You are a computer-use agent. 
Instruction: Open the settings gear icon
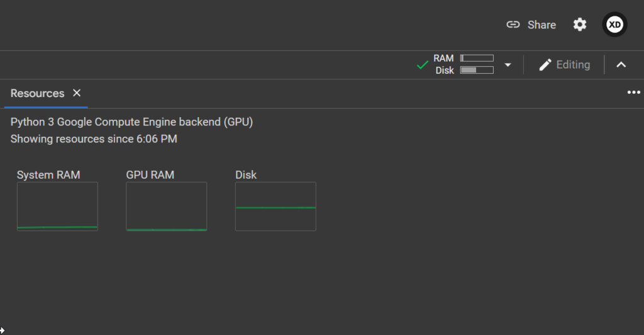[x=579, y=25]
